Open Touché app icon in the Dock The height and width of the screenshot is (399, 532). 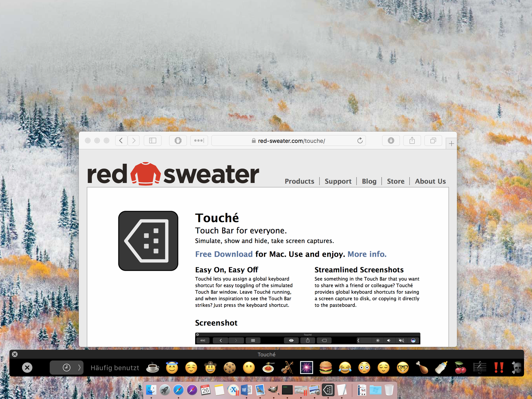(328, 390)
